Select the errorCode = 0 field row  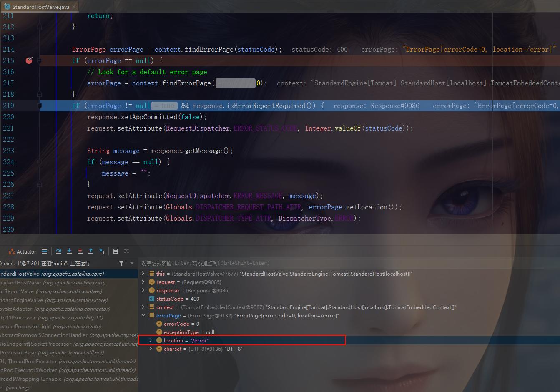349,324
